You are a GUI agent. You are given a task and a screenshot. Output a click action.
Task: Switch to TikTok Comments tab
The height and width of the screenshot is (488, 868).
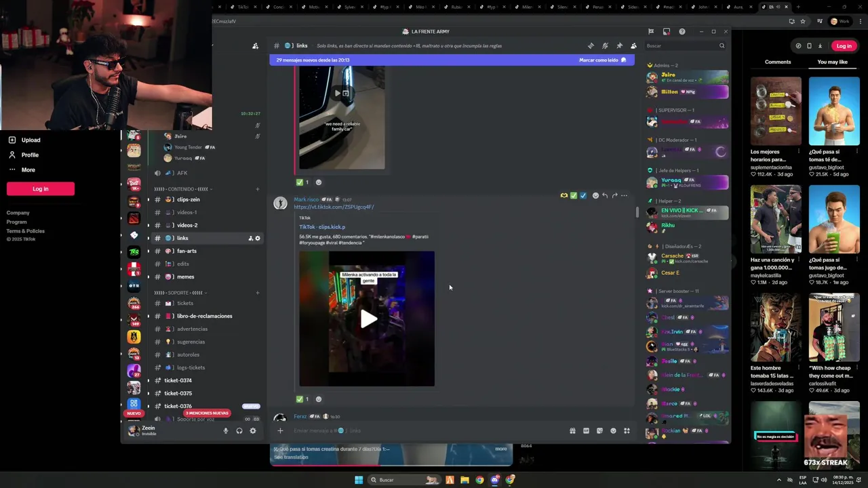click(x=778, y=62)
